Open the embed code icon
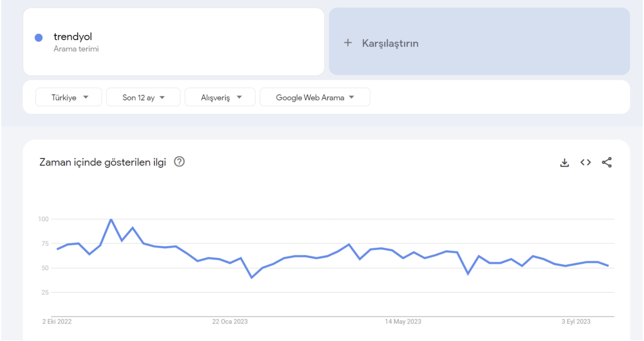The width and height of the screenshot is (644, 341). click(585, 162)
